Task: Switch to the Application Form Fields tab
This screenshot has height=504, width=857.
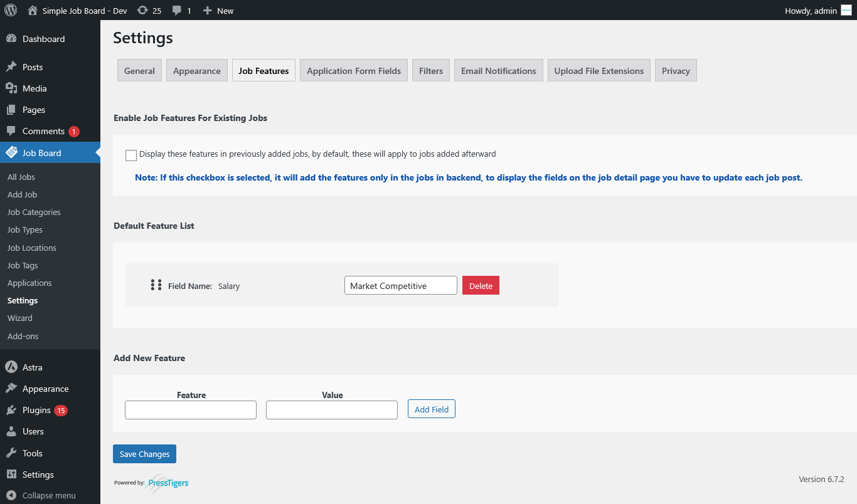Action: [x=354, y=71]
